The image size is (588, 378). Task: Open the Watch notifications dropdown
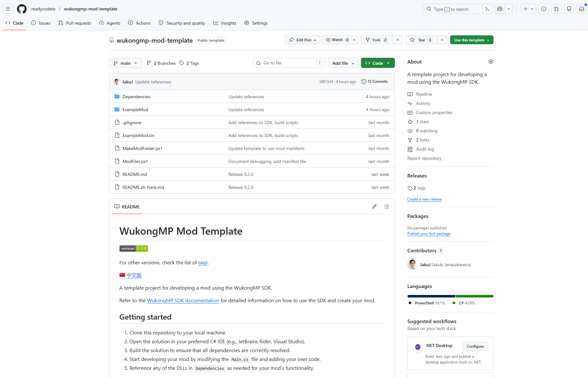[340, 40]
